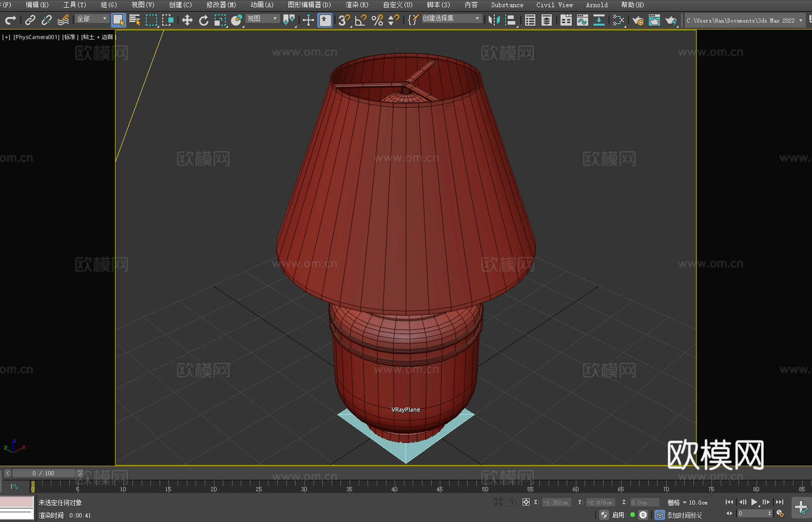This screenshot has width=812, height=522.
Task: Expand the 全部 selection filter dropdown
Action: (92, 18)
